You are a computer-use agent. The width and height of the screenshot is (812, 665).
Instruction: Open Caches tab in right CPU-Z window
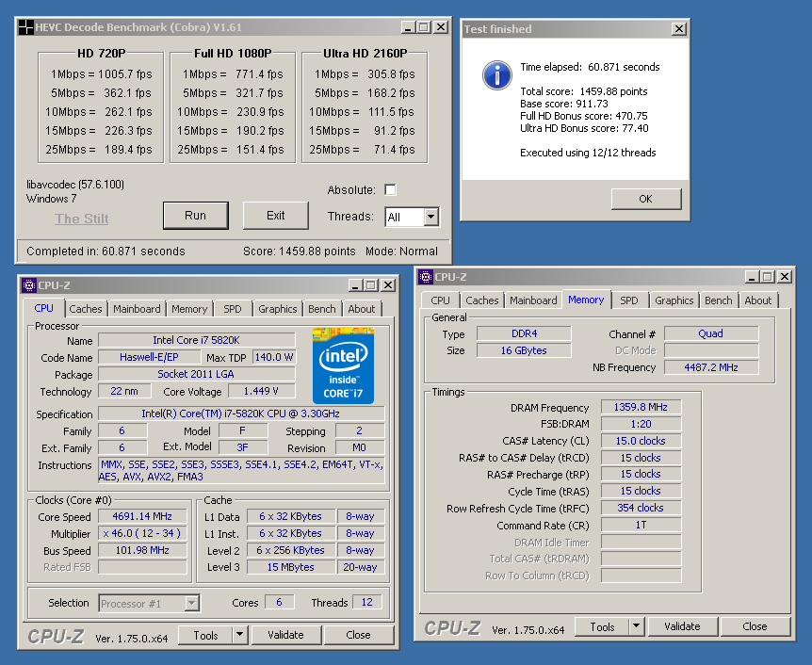481,300
